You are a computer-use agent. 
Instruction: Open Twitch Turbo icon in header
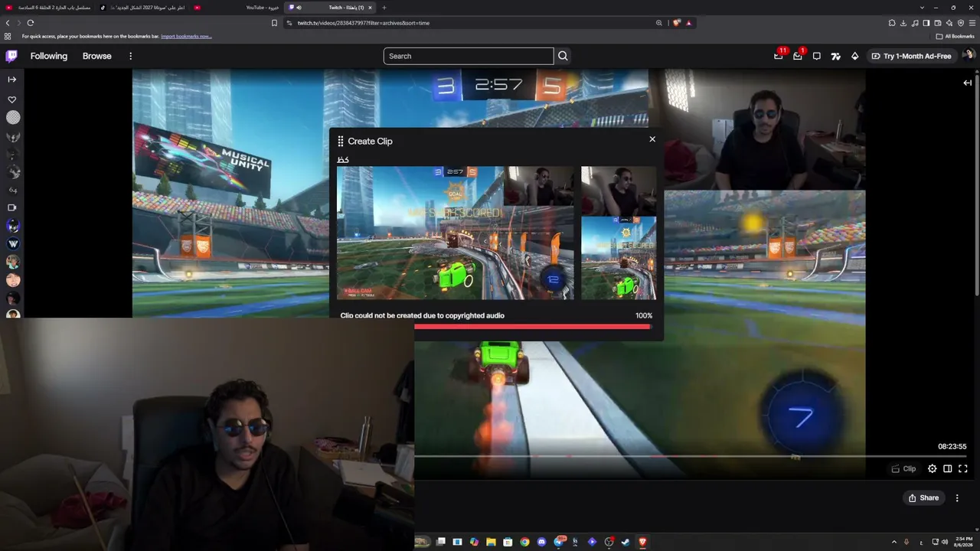click(x=836, y=56)
